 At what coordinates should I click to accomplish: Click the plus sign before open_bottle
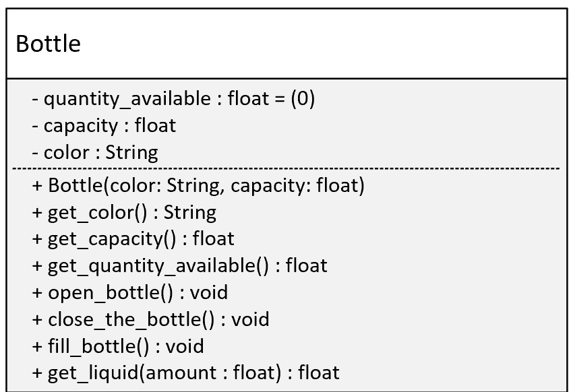point(37,293)
